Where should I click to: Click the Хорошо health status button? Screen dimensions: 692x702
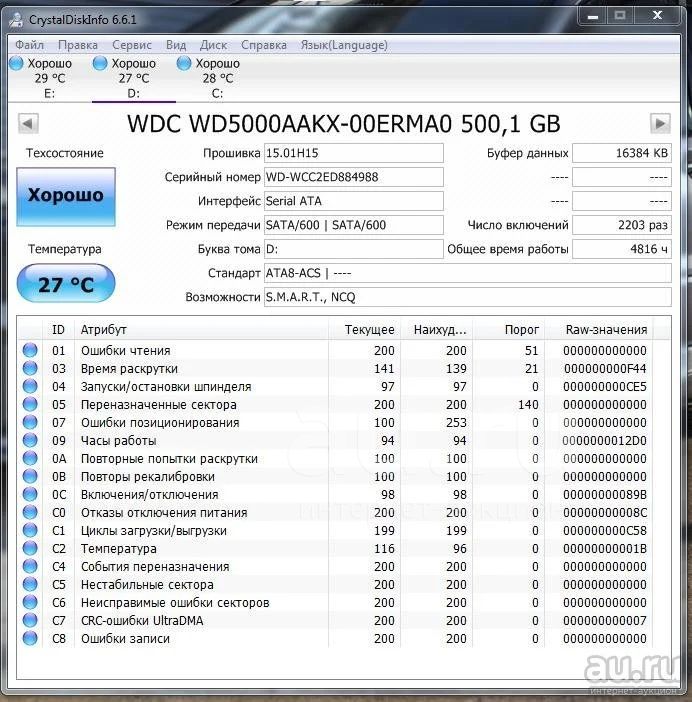[66, 197]
